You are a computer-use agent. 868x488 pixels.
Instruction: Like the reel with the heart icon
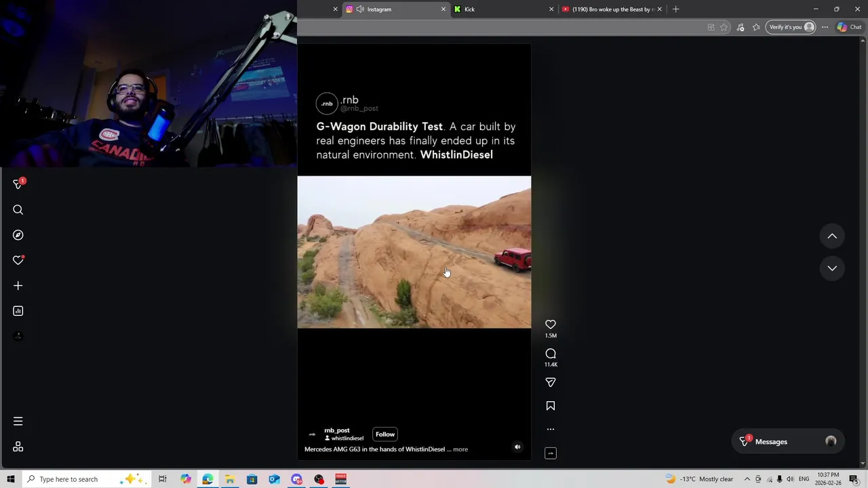tap(551, 325)
